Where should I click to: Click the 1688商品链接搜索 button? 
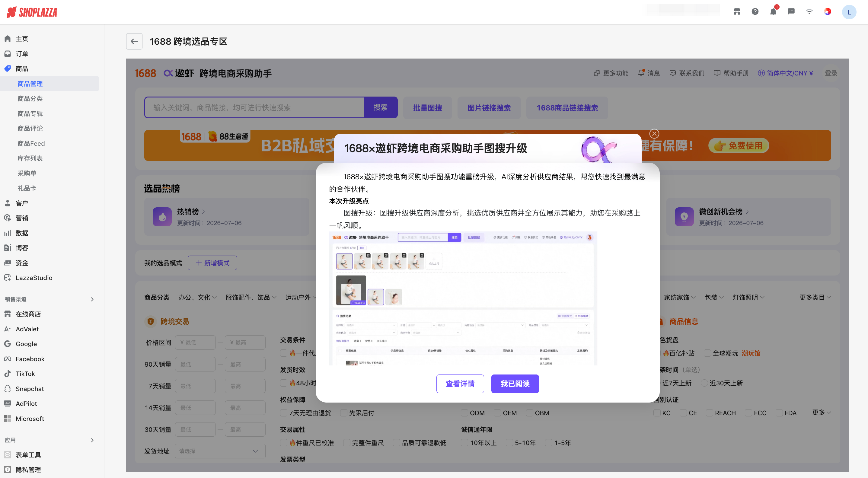(567, 108)
